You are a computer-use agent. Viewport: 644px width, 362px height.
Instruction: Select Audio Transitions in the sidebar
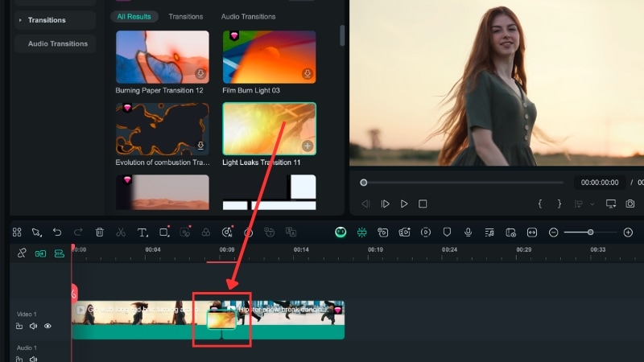point(58,43)
